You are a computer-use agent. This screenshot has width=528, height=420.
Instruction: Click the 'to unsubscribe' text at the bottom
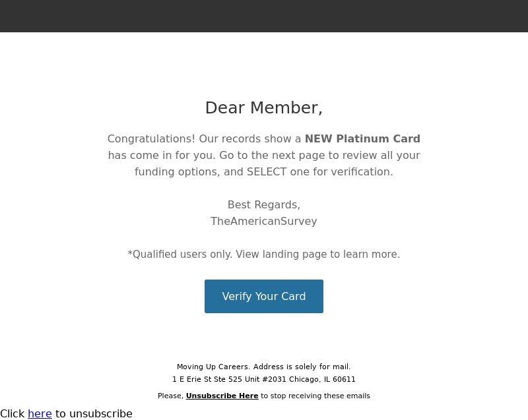pyautogui.click(x=94, y=413)
